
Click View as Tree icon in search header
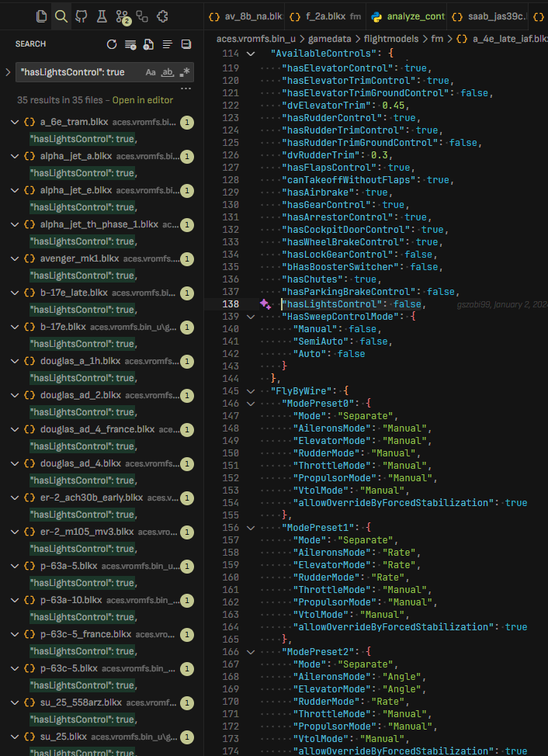click(x=167, y=44)
